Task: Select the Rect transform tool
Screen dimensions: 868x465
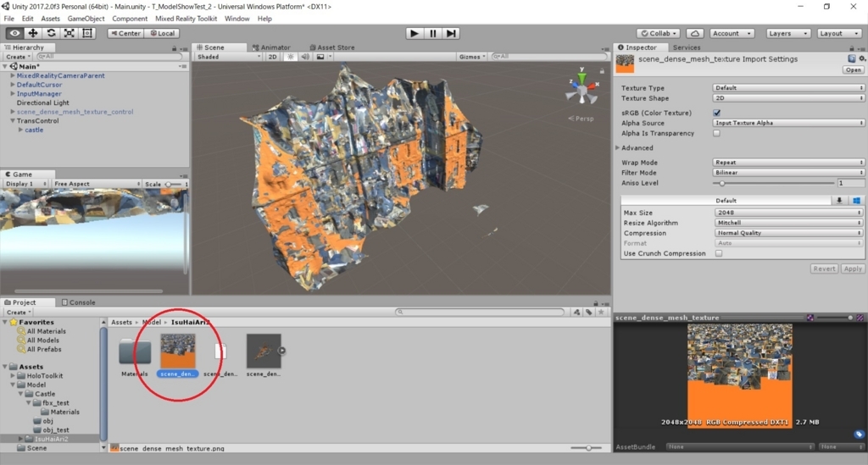Action: (x=87, y=33)
